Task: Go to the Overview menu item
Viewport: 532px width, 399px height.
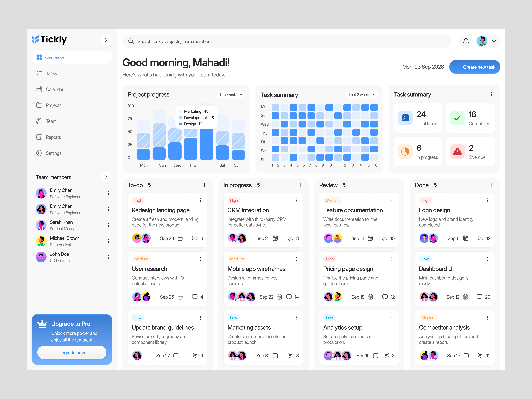Action: [x=72, y=57]
